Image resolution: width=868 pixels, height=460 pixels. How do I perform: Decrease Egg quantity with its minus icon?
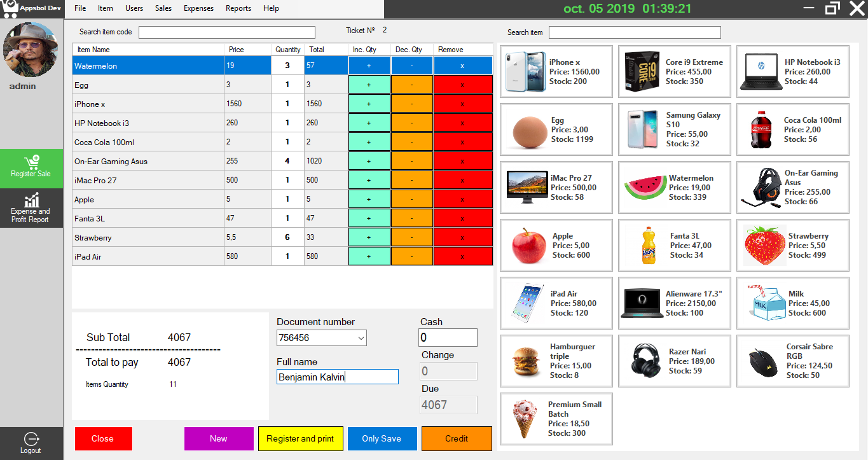pyautogui.click(x=411, y=85)
